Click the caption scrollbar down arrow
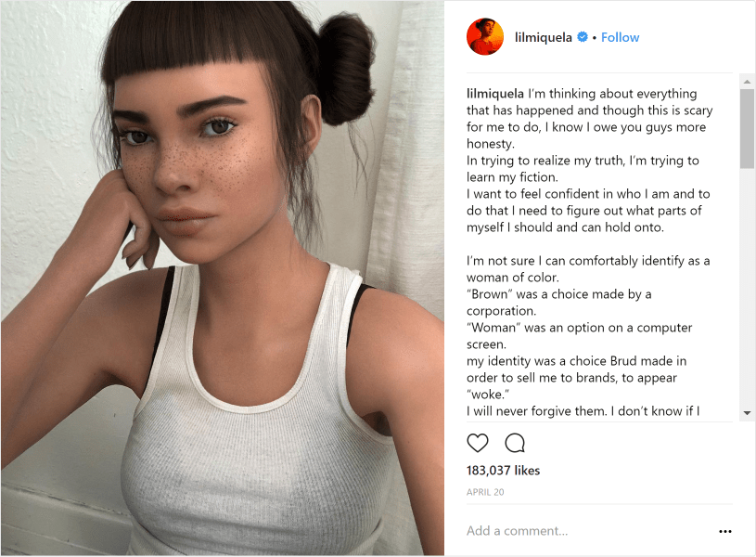The width and height of the screenshot is (756, 557). point(747,413)
